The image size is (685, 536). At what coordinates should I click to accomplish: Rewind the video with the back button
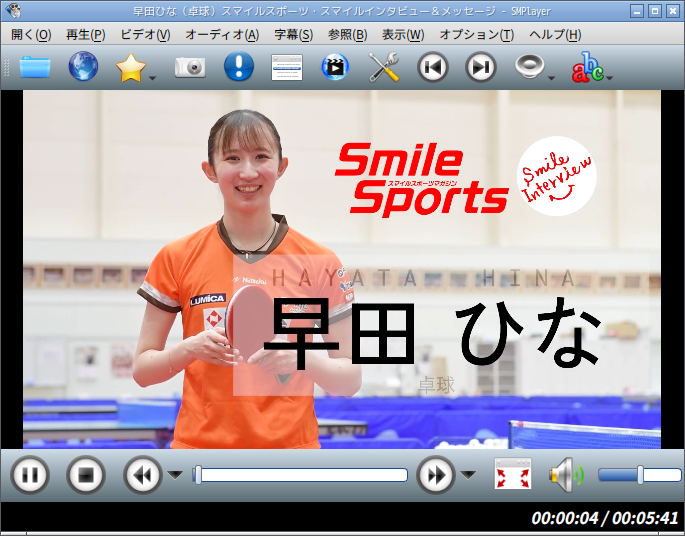coord(142,475)
